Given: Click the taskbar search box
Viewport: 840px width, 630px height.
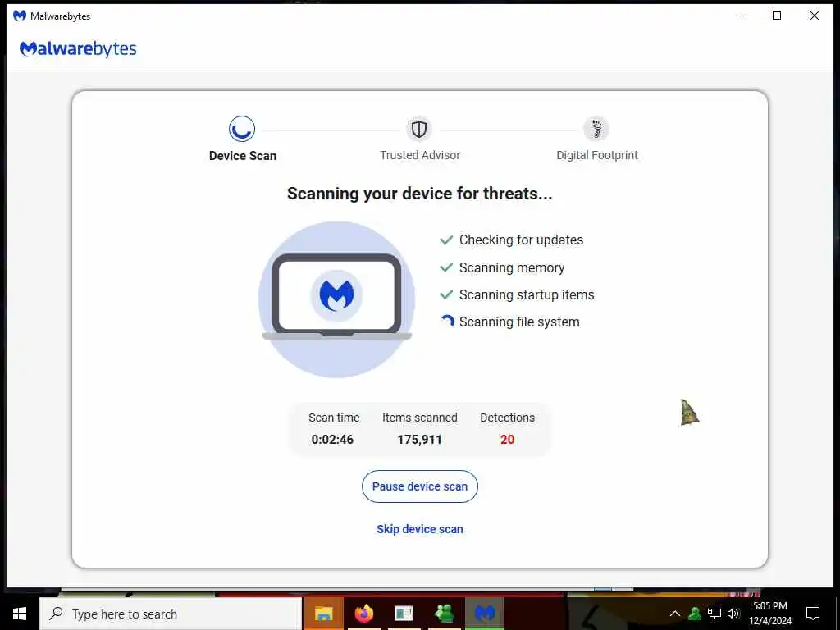Looking at the screenshot, I should [x=171, y=614].
